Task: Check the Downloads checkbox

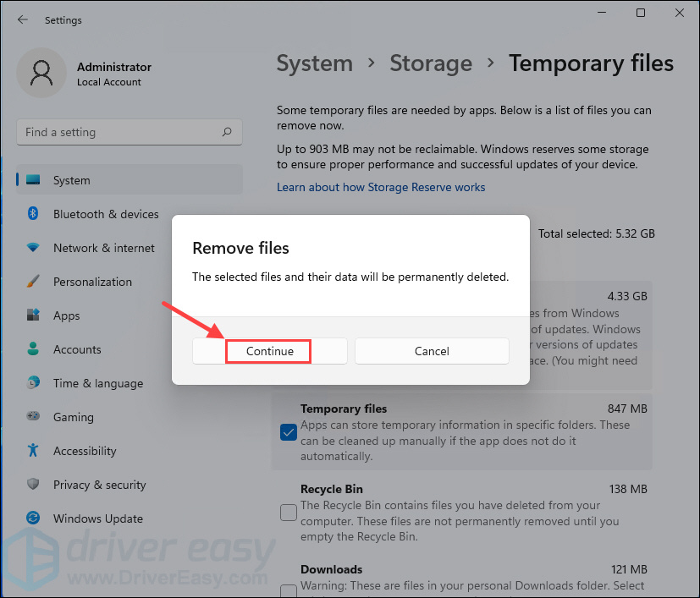Action: (289, 591)
